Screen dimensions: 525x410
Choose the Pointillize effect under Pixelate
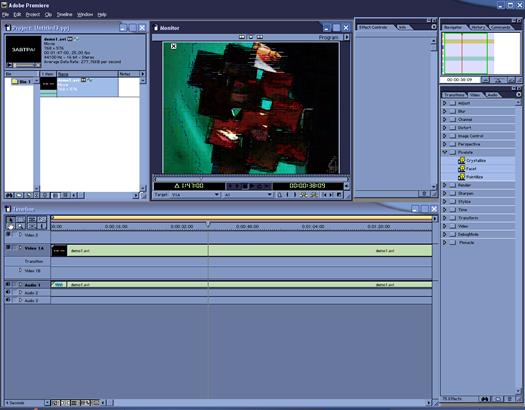tap(474, 177)
